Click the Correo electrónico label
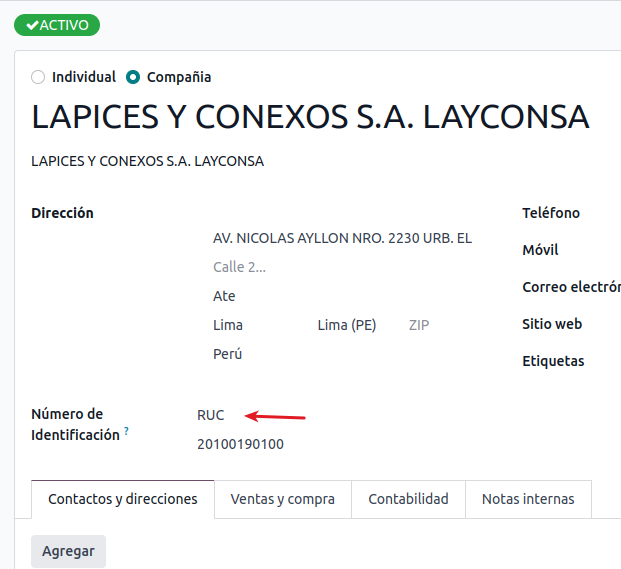The height and width of the screenshot is (569, 621). tap(571, 287)
